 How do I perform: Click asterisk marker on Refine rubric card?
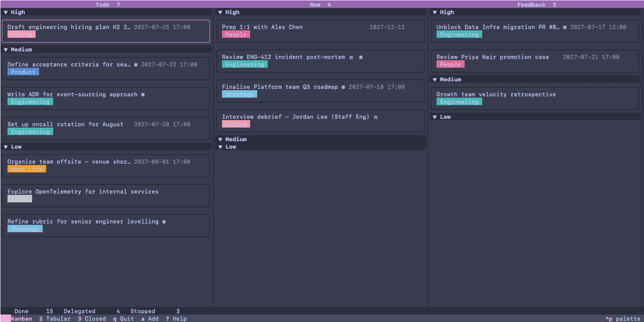tap(164, 222)
